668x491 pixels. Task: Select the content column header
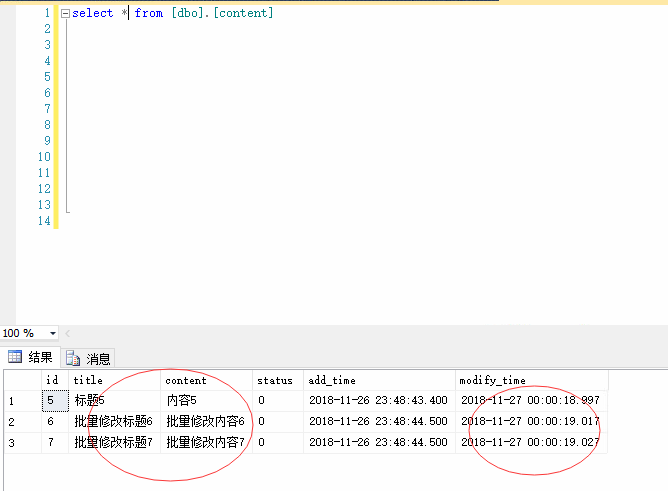tap(207, 380)
